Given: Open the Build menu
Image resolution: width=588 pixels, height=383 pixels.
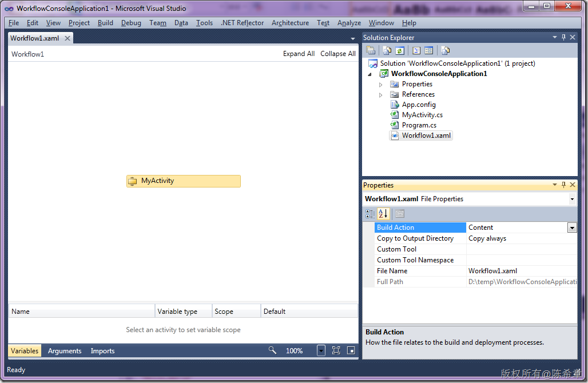Looking at the screenshot, I should [105, 23].
